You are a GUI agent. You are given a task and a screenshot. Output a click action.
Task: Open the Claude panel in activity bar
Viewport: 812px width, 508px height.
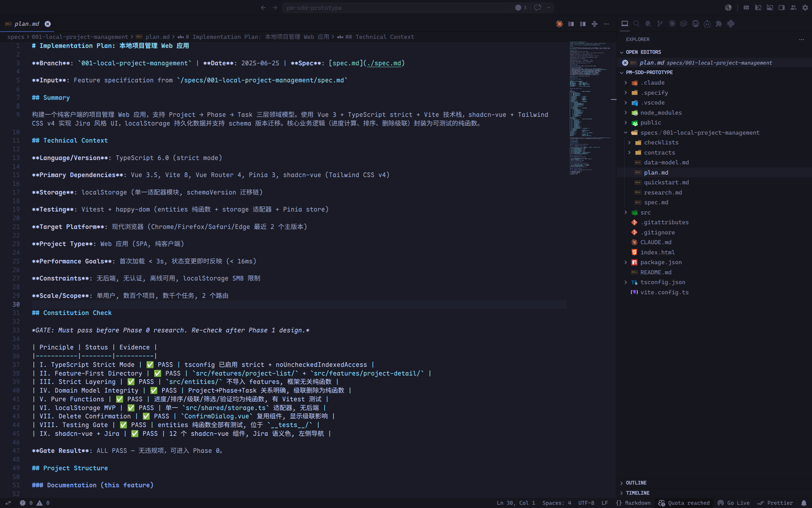click(672, 24)
